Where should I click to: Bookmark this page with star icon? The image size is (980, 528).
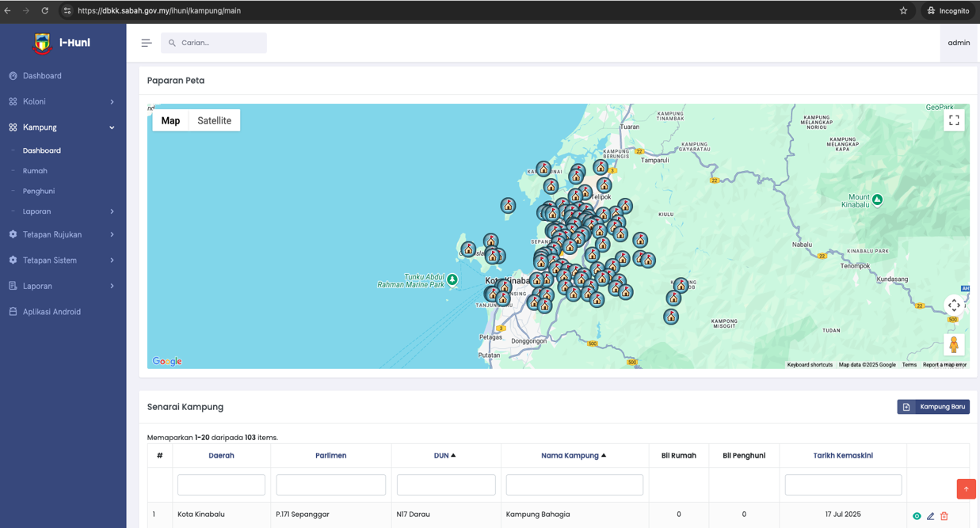tap(903, 11)
